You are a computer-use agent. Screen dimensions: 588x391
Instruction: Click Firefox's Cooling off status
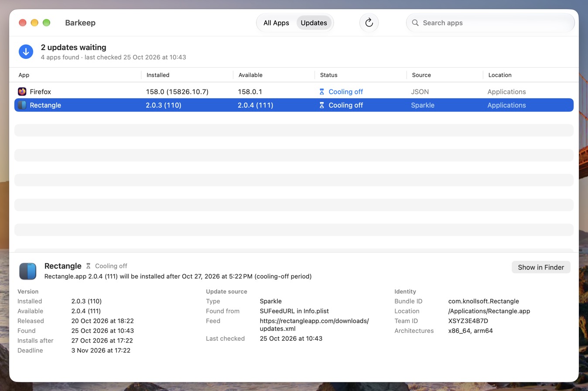(x=345, y=92)
